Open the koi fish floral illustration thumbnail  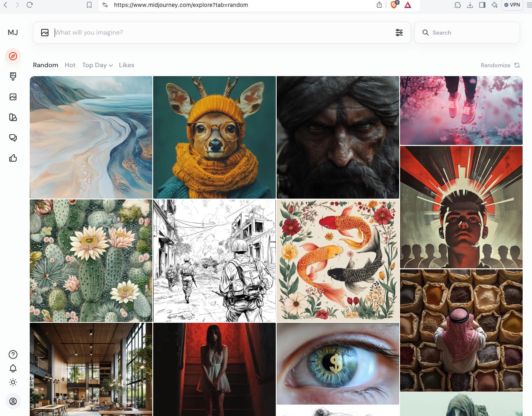(x=338, y=261)
